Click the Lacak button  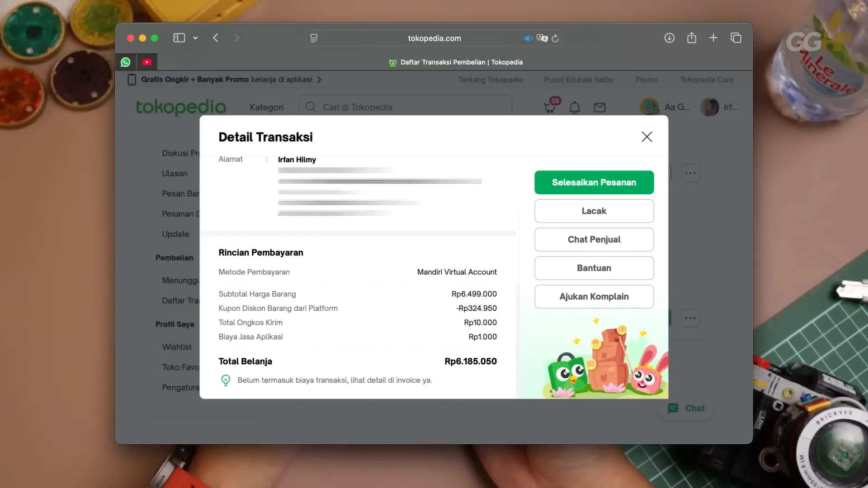594,211
